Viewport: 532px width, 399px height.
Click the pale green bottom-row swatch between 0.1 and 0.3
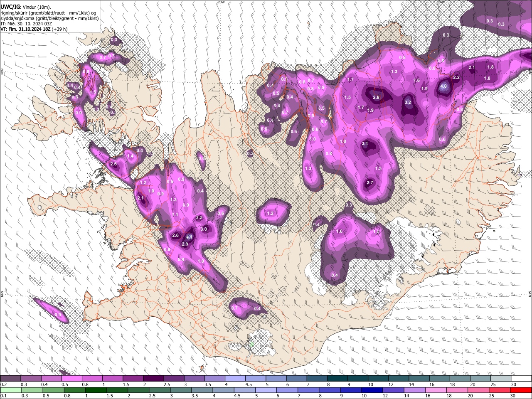coord(11,390)
